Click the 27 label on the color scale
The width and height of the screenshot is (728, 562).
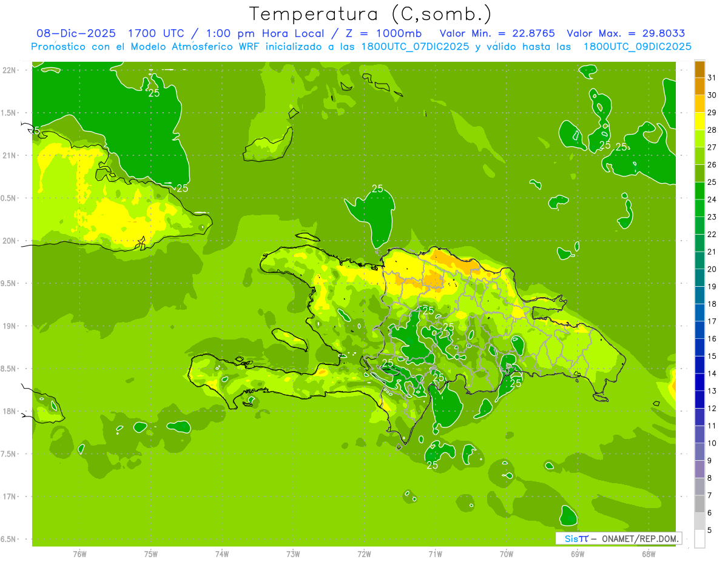coord(712,147)
